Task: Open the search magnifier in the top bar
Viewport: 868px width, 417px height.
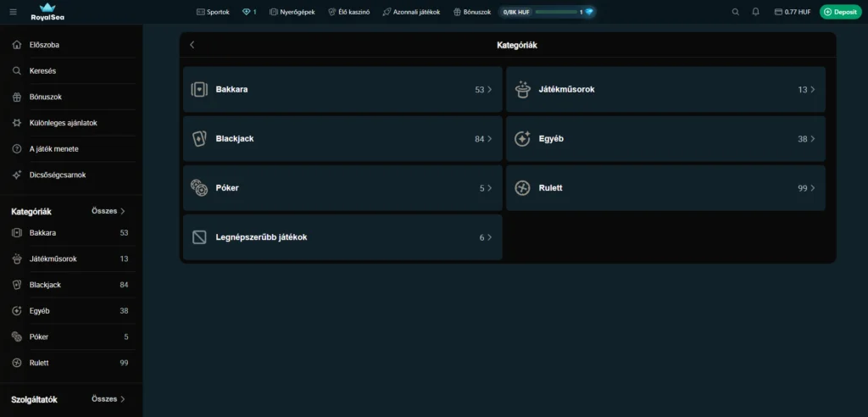Action: [735, 12]
